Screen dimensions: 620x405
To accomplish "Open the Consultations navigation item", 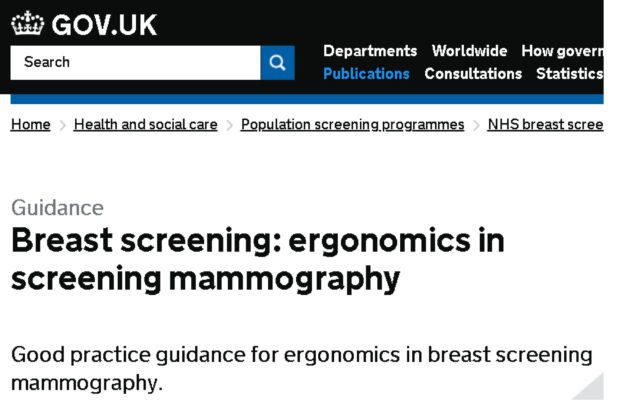I will tap(473, 74).
